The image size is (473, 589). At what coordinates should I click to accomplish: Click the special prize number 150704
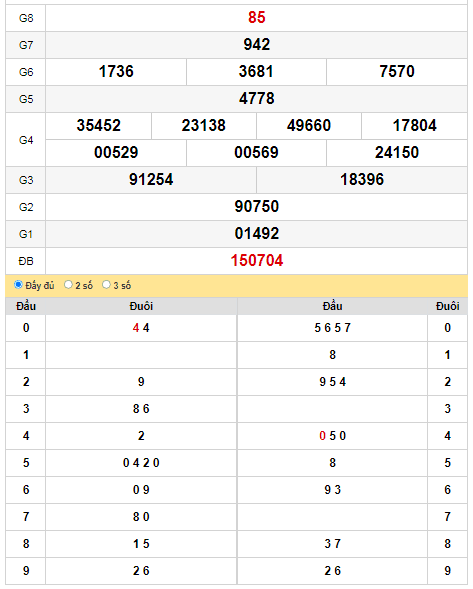pyautogui.click(x=257, y=261)
